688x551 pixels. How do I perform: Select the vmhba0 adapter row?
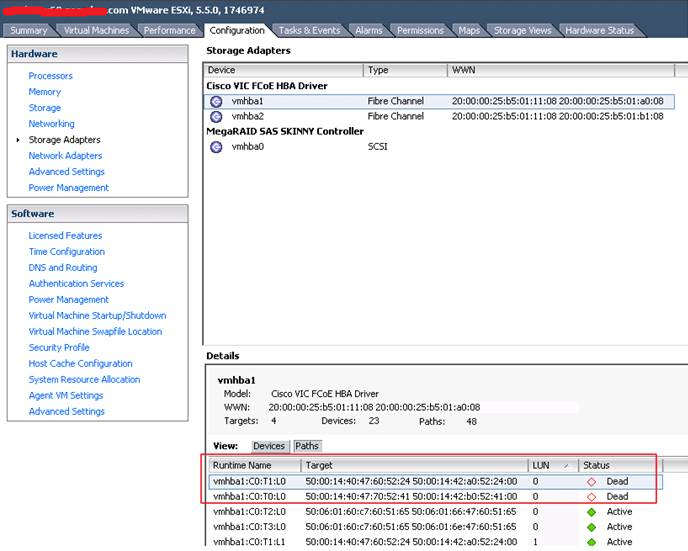click(439, 147)
